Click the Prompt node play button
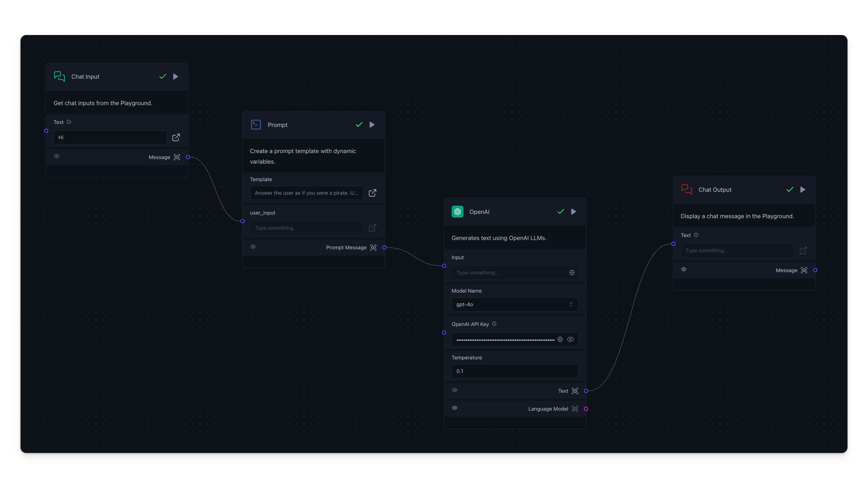 372,125
